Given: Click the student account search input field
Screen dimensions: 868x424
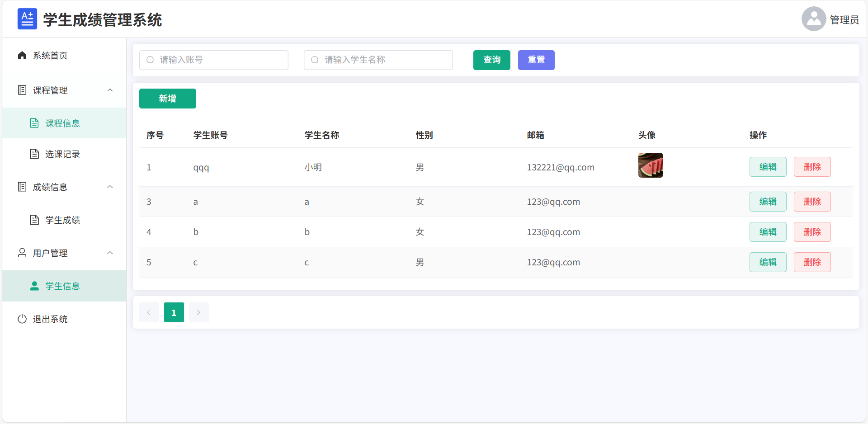Looking at the screenshot, I should point(213,60).
